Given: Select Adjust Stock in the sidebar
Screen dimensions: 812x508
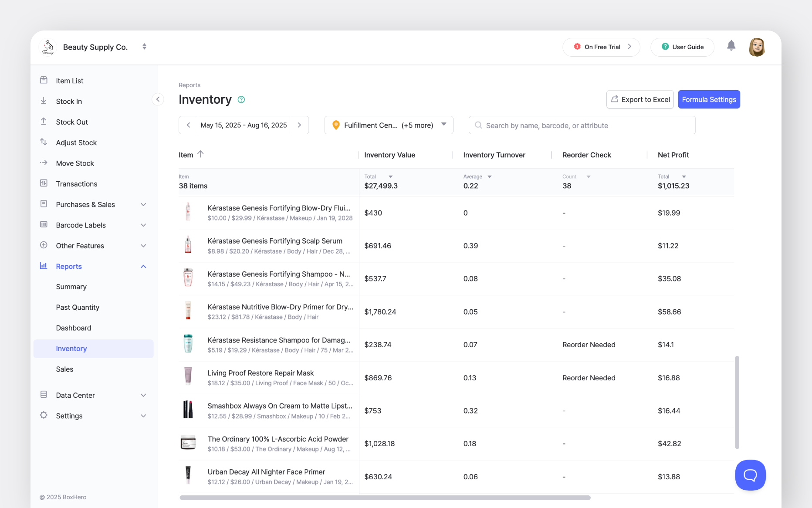Looking at the screenshot, I should click(x=77, y=142).
